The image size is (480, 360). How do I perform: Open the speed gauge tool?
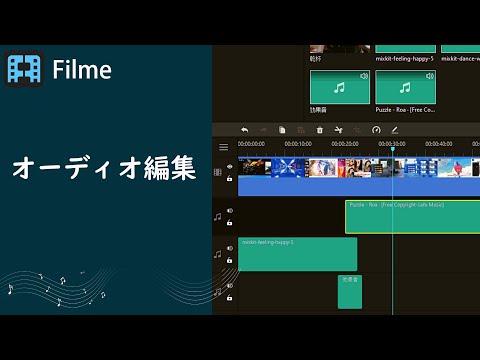376,130
